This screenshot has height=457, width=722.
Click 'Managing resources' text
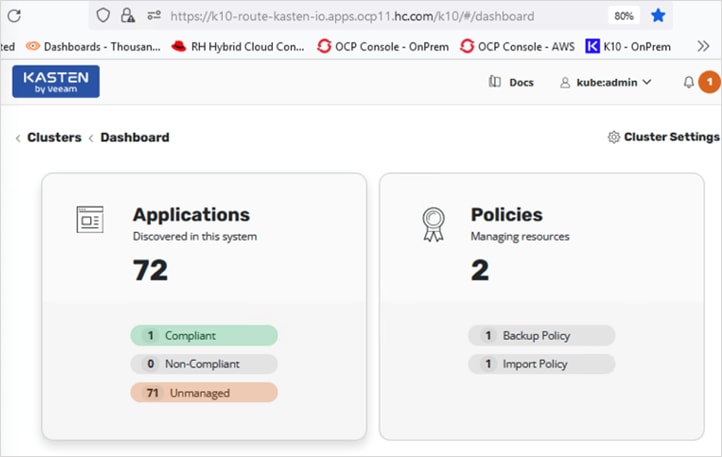[520, 236]
